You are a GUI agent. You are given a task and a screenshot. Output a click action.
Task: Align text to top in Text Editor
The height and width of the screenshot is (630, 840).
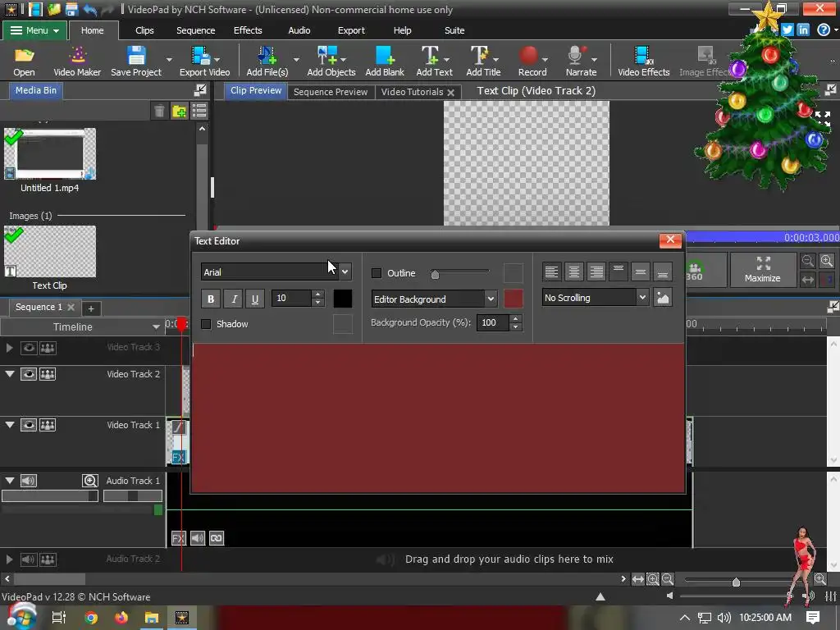[x=619, y=272]
